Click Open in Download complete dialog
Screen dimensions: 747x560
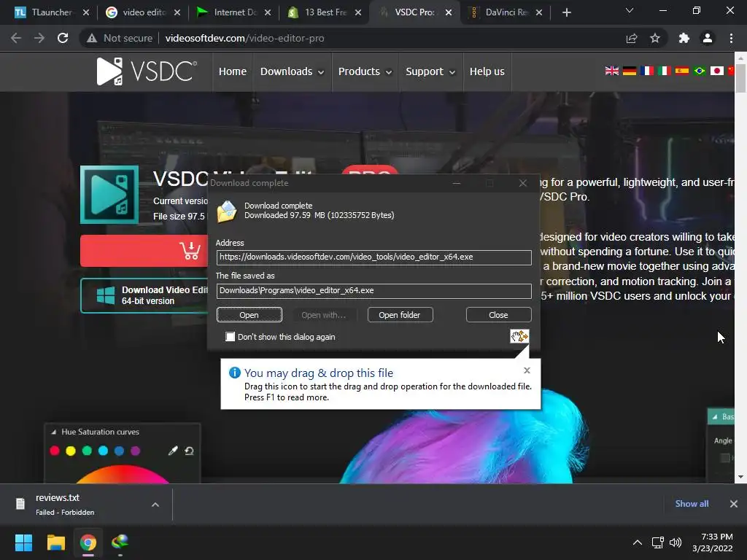(x=249, y=315)
